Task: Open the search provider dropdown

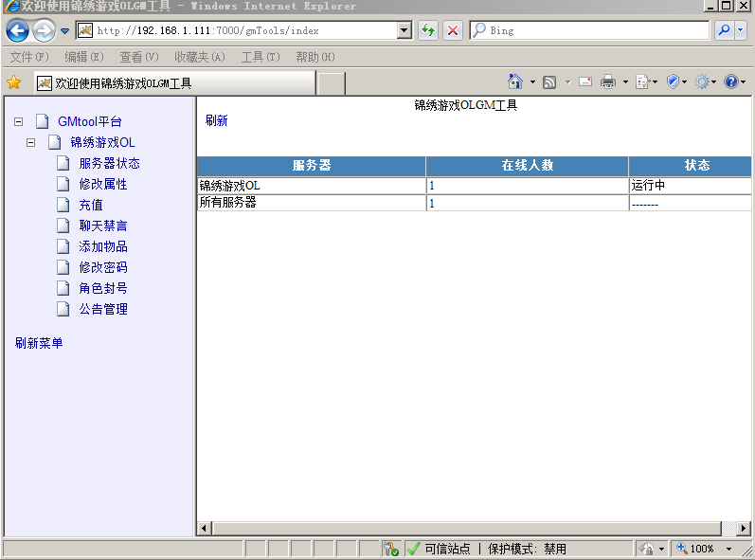Action: 741,30
